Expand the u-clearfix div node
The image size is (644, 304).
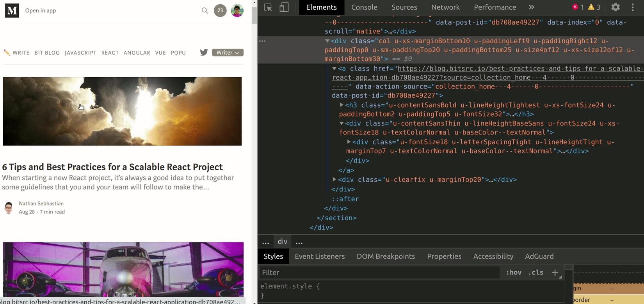click(334, 179)
